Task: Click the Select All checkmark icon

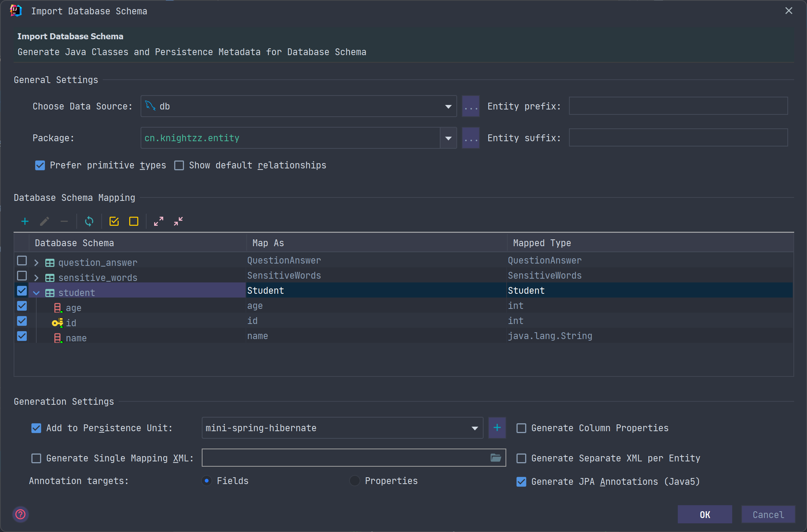Action: pyautogui.click(x=114, y=221)
